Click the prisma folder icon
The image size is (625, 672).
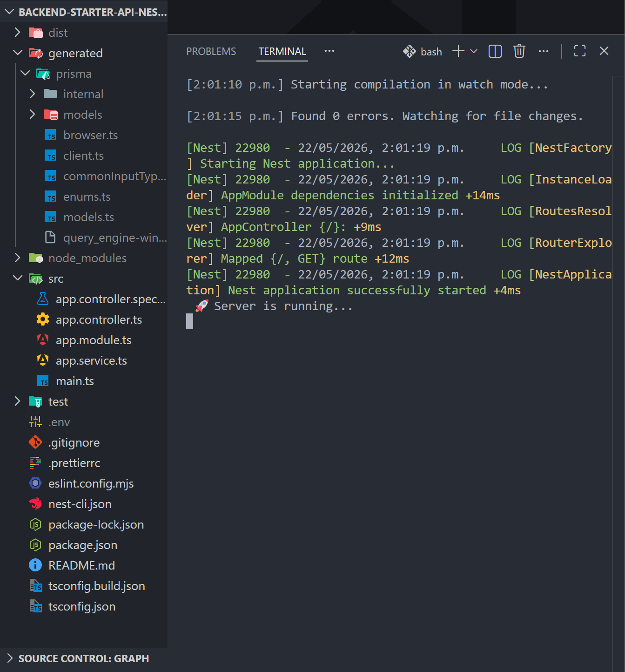click(43, 73)
